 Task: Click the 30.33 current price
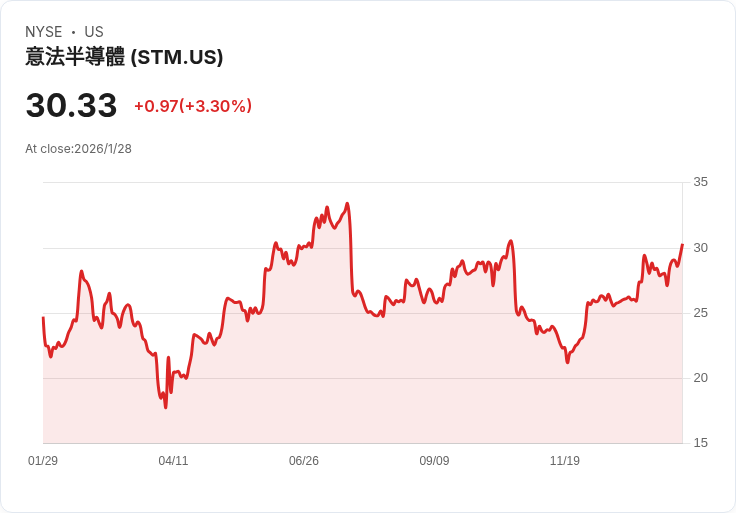pos(71,105)
